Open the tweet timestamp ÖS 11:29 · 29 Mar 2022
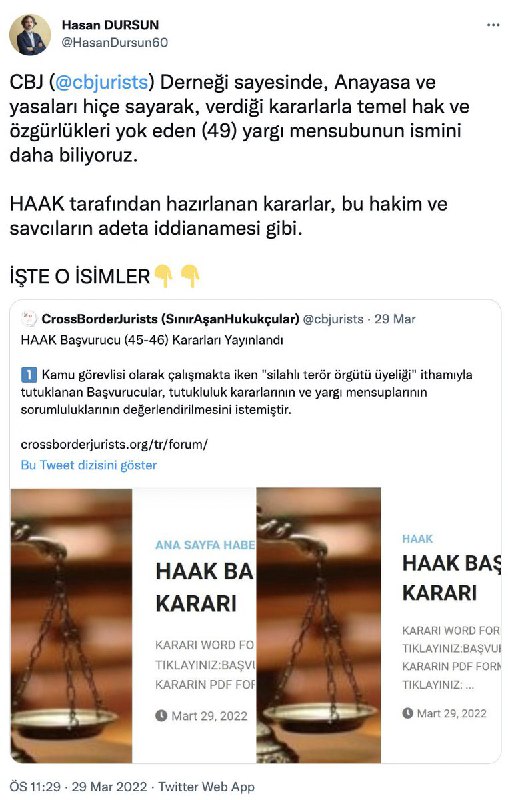The height and width of the screenshot is (800, 508). click(x=132, y=787)
